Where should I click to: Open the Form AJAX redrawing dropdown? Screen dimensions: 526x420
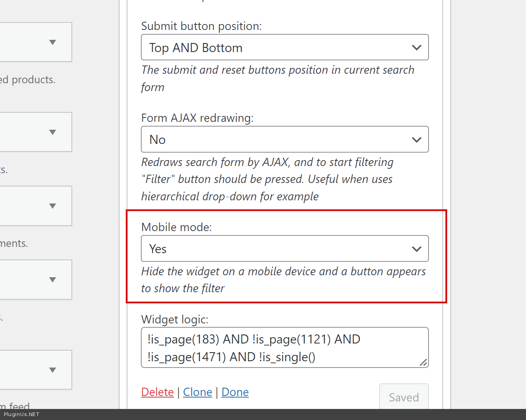point(285,139)
